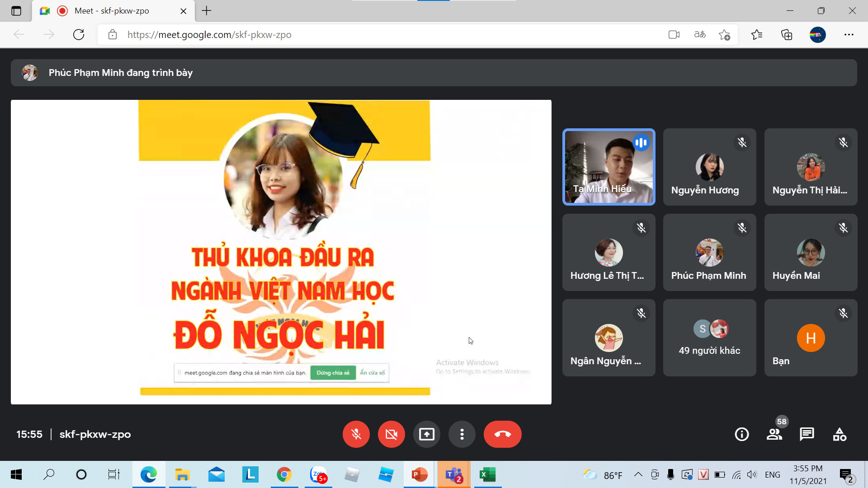Open the browser Collections icon
868x488 pixels.
coord(787,35)
